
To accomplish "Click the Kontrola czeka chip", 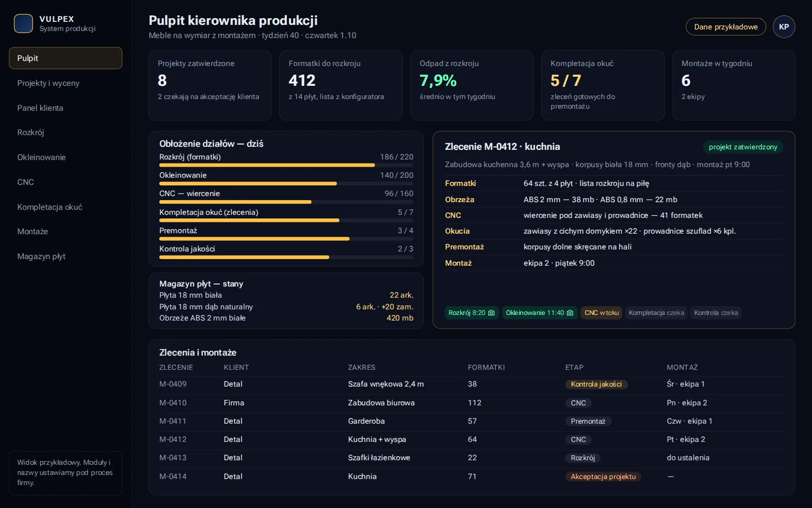I will coord(716,313).
